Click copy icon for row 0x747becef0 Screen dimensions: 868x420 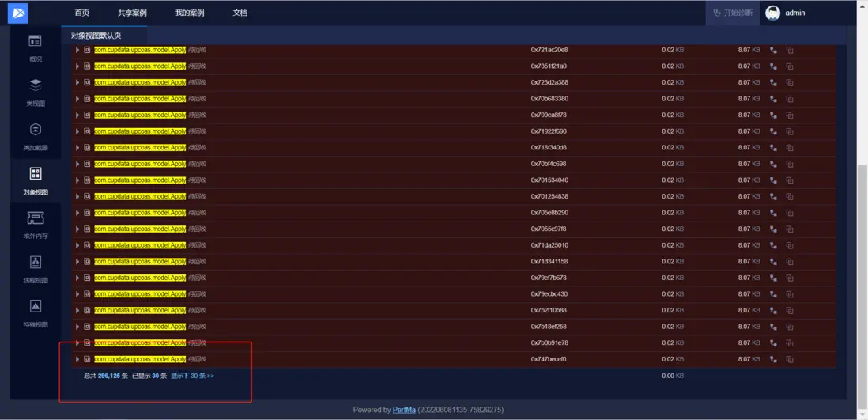tap(790, 360)
